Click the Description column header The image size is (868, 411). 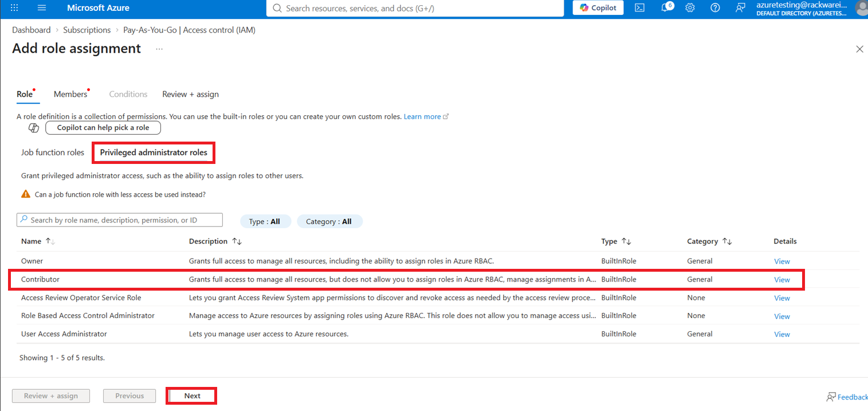tap(208, 241)
